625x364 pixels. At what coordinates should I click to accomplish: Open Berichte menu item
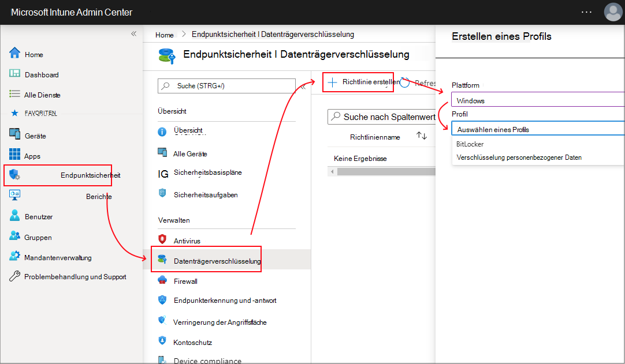click(99, 196)
